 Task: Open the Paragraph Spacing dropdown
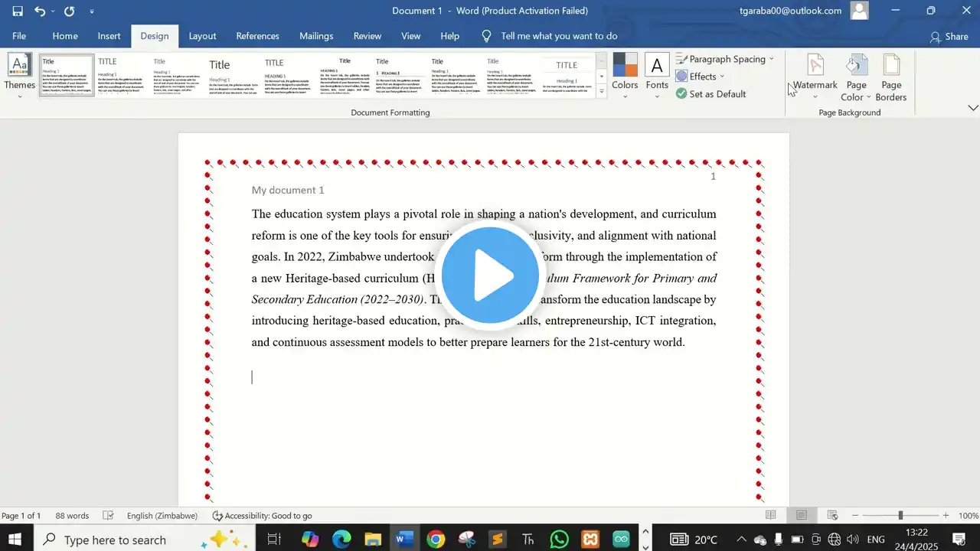[x=725, y=59]
